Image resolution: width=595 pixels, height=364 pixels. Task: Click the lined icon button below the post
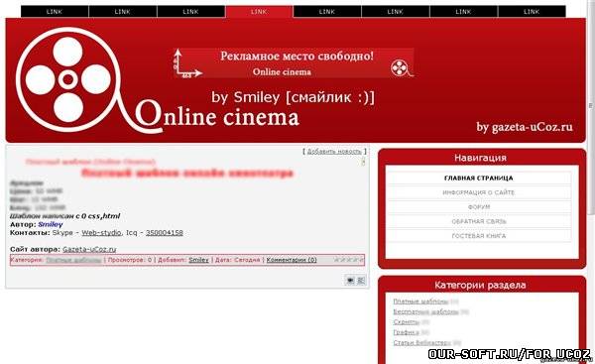pos(361,280)
